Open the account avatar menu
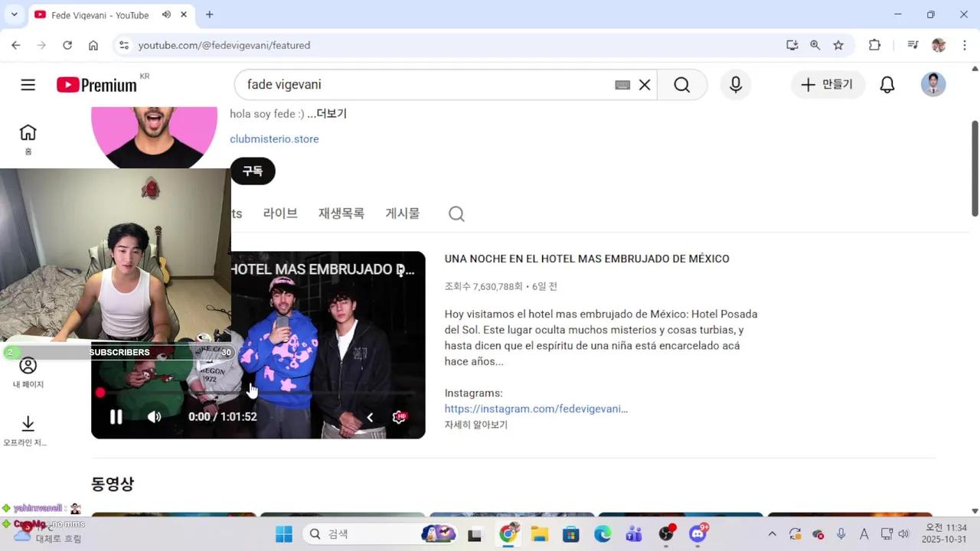 tap(933, 84)
